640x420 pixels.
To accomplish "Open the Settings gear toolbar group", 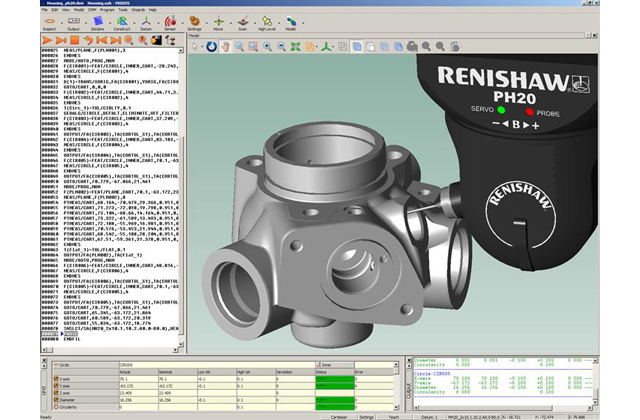I will pyautogui.click(x=194, y=23).
